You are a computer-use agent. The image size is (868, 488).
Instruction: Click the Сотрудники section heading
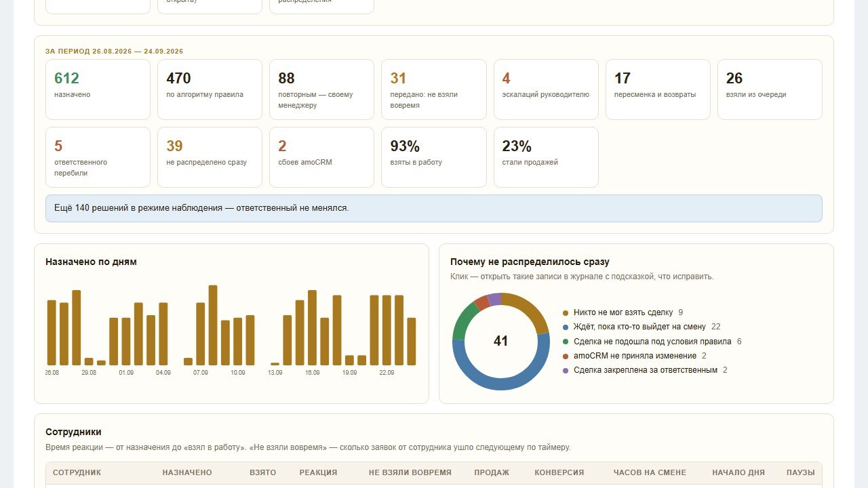[73, 432]
